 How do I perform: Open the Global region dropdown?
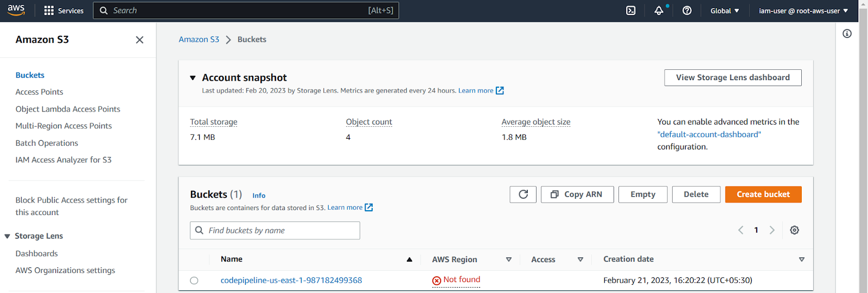click(725, 11)
